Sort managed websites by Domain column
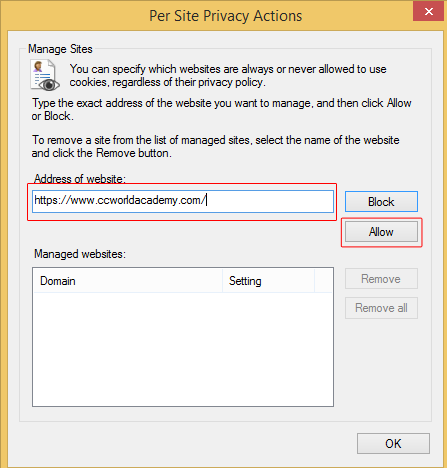 tap(128, 281)
